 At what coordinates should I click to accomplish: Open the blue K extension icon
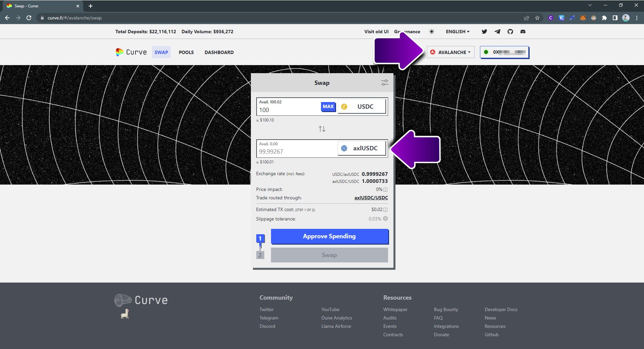(x=561, y=18)
